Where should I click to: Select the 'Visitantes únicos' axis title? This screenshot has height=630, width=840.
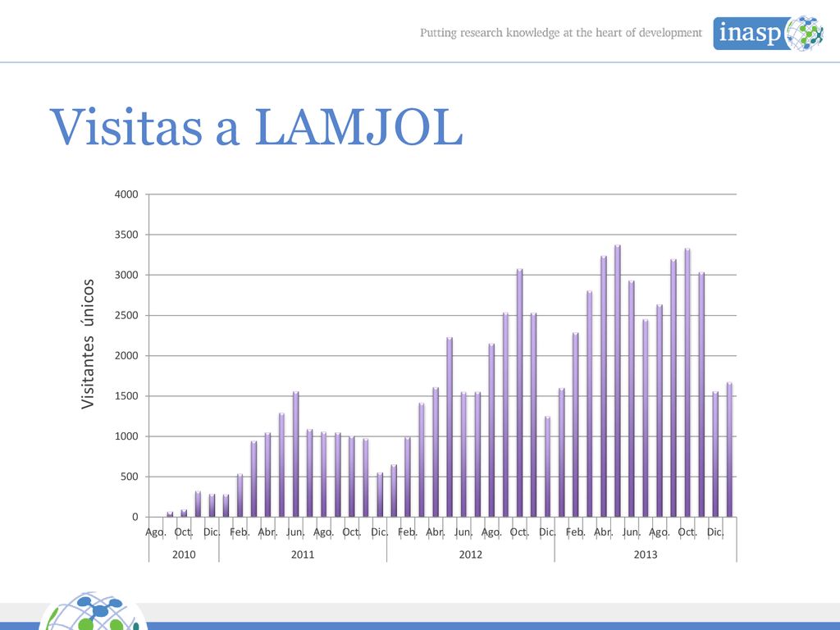[x=87, y=344]
